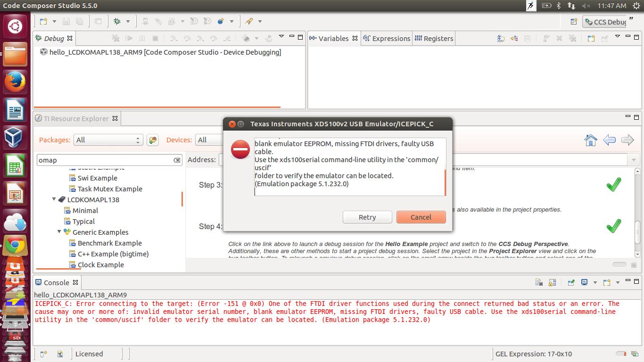
Task: Click the Resource Explorer back arrow
Action: tap(610, 140)
